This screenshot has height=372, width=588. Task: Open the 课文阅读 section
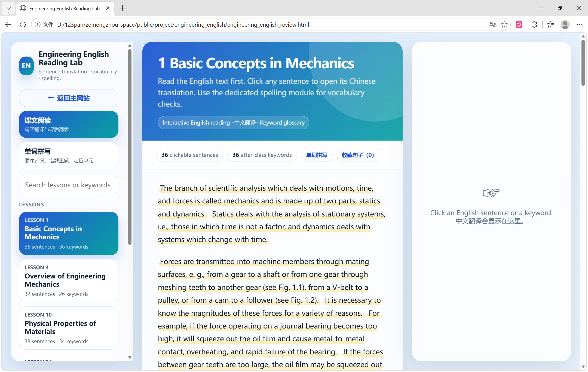69,124
